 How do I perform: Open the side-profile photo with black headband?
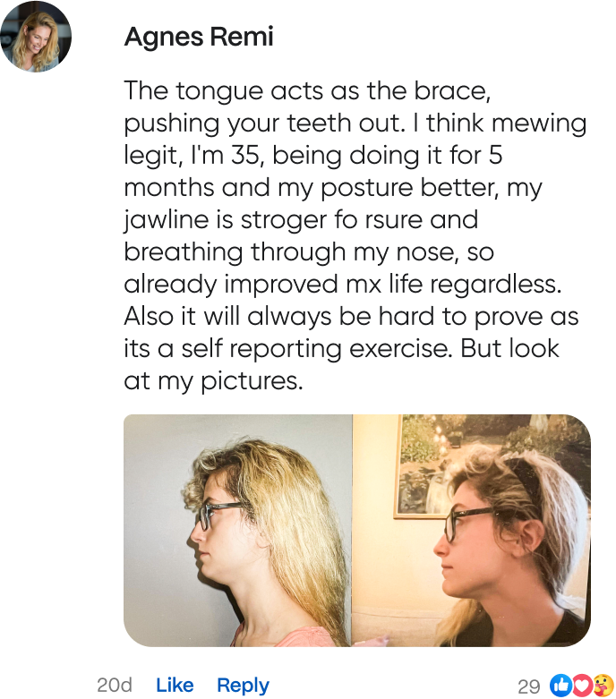click(472, 531)
